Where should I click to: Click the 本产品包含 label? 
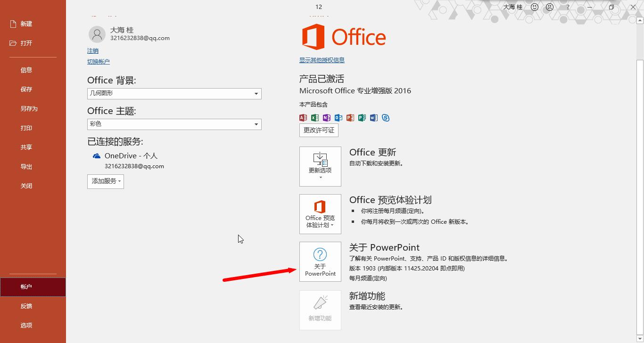point(314,105)
